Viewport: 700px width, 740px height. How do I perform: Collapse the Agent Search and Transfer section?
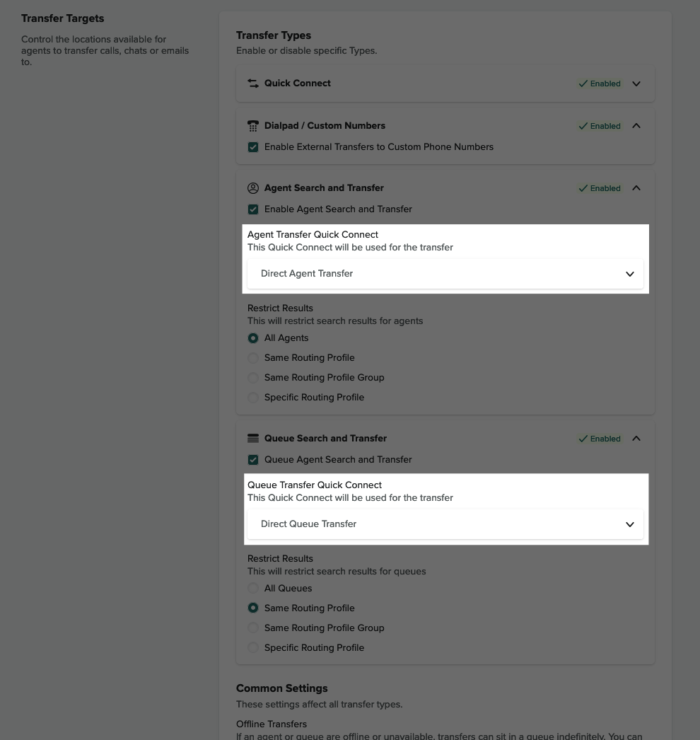[636, 188]
